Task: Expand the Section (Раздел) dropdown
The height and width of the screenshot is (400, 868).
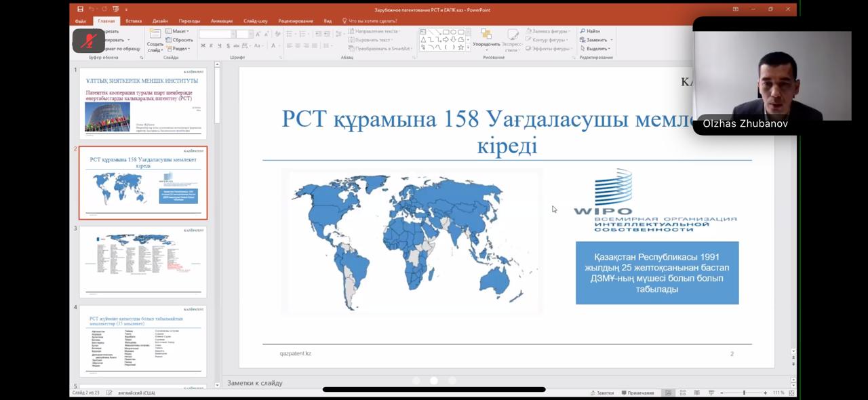Action: (180, 49)
